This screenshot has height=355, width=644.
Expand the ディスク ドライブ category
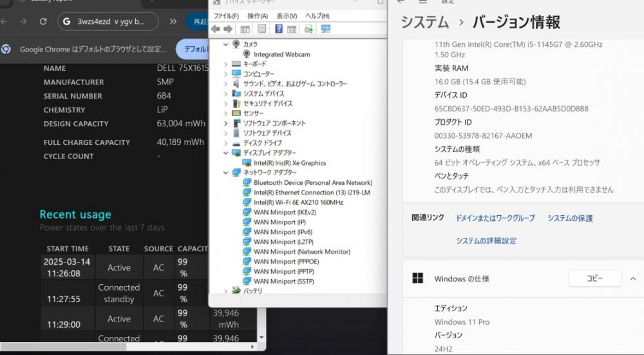[225, 143]
